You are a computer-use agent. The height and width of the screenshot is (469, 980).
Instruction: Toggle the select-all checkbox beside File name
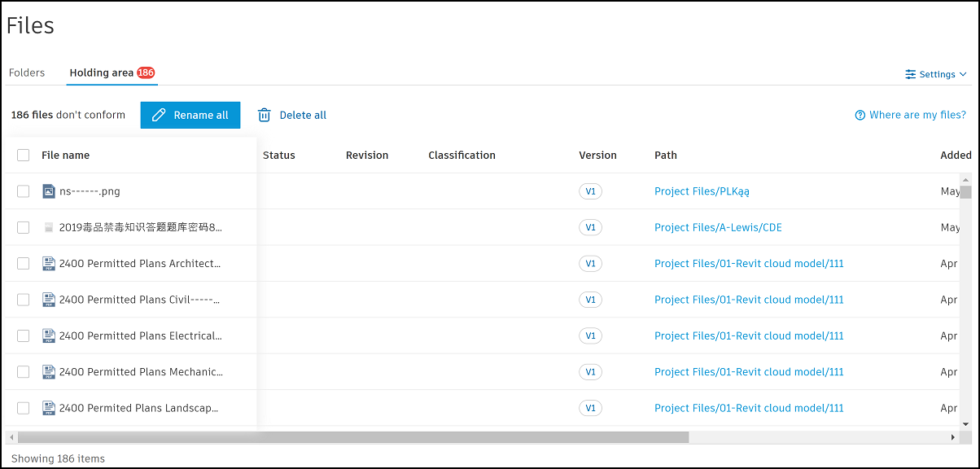(24, 156)
